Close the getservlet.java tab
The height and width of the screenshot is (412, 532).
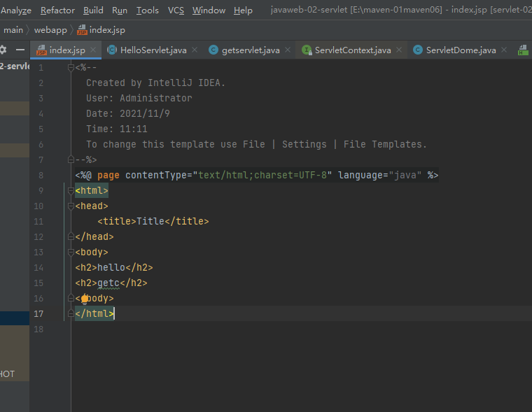[x=288, y=50]
